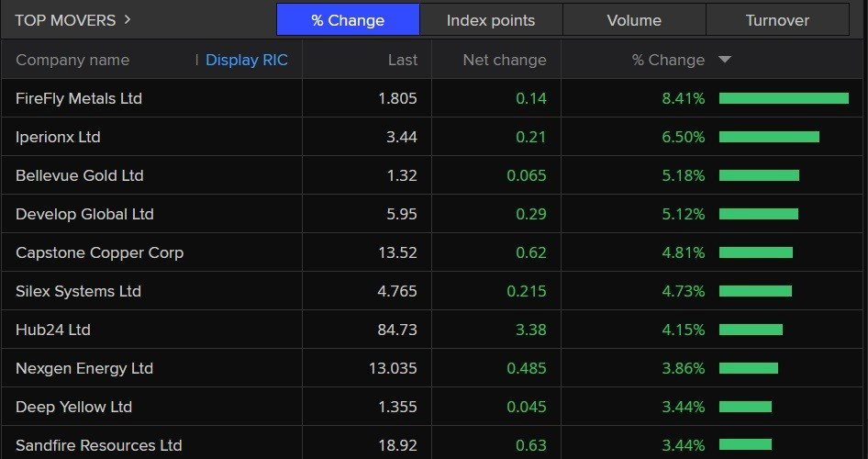This screenshot has width=868, height=459.
Task: Click the 5.12% change value
Action: [684, 214]
